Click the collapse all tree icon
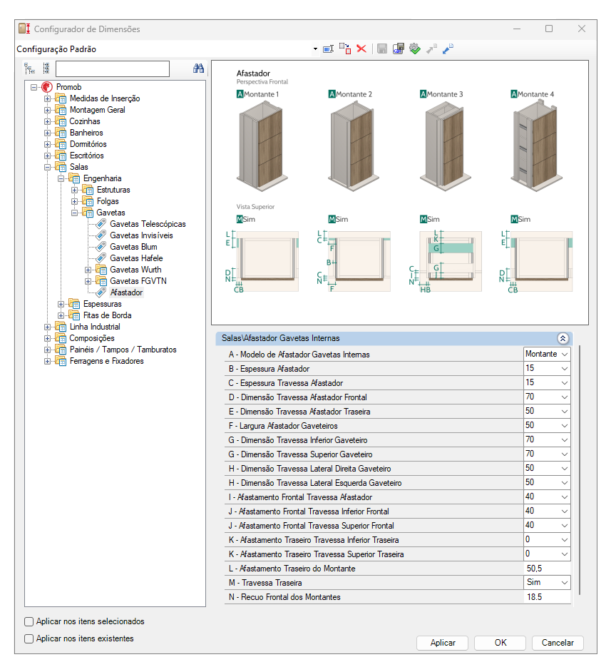Screen dimensions: 616x672 (x=46, y=68)
